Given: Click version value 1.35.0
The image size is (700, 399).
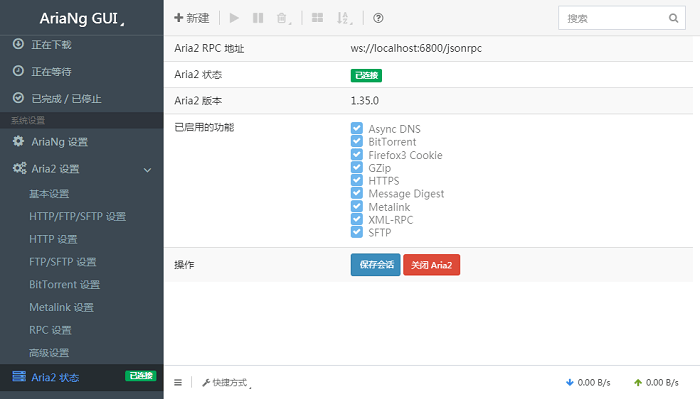Looking at the screenshot, I should (x=365, y=100).
